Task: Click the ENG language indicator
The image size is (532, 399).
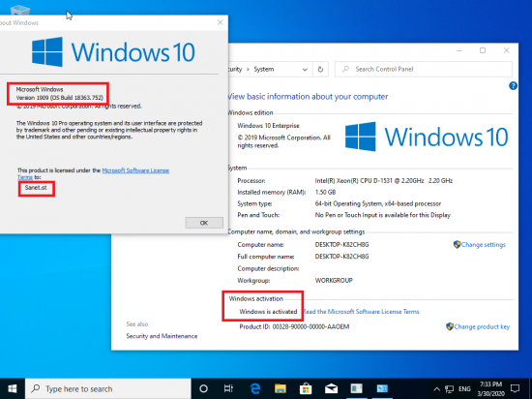Action: point(464,389)
